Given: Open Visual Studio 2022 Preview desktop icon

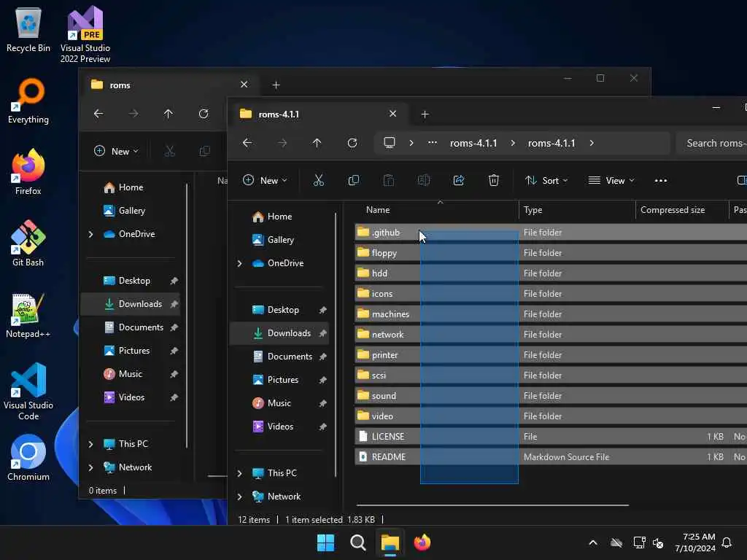Looking at the screenshot, I should [x=85, y=34].
